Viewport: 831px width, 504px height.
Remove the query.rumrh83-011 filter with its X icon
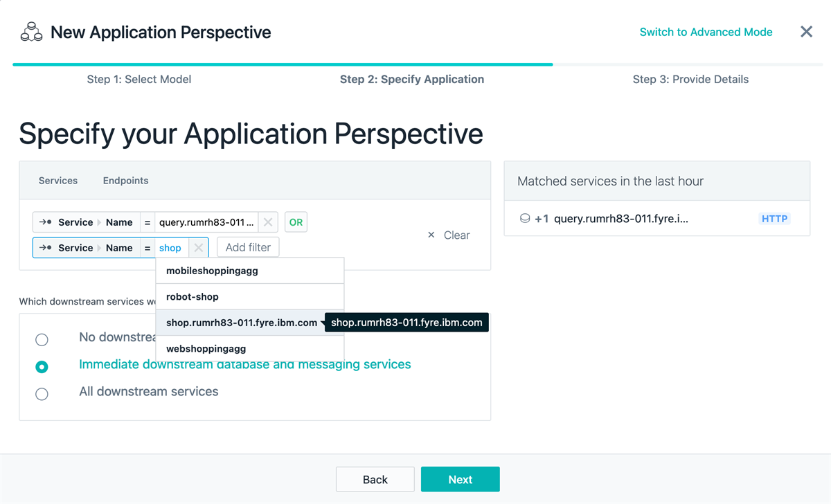coord(267,222)
